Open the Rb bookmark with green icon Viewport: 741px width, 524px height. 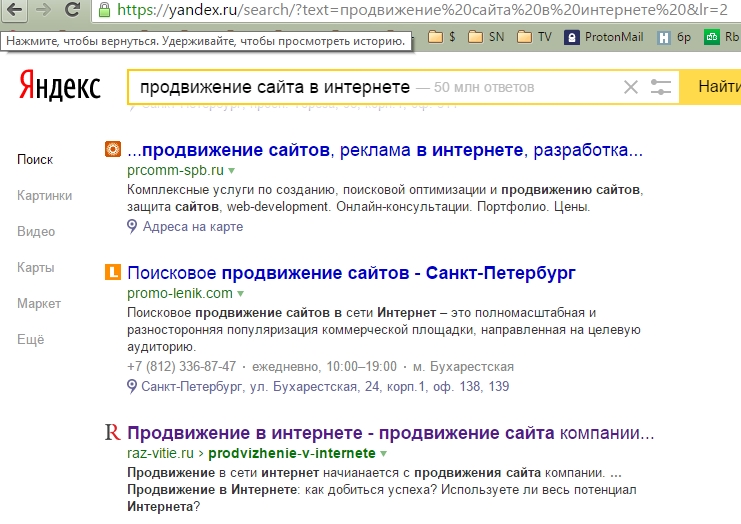tap(722, 37)
